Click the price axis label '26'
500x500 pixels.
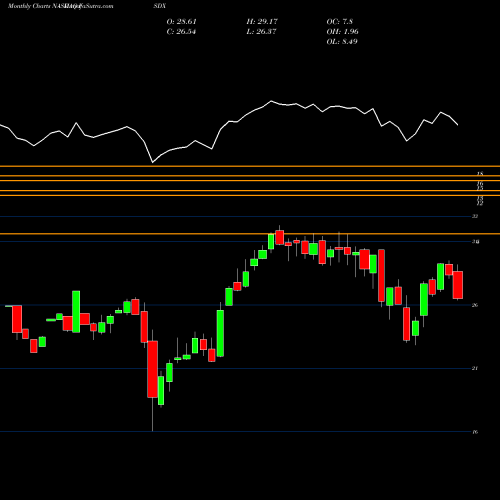click(x=475, y=305)
